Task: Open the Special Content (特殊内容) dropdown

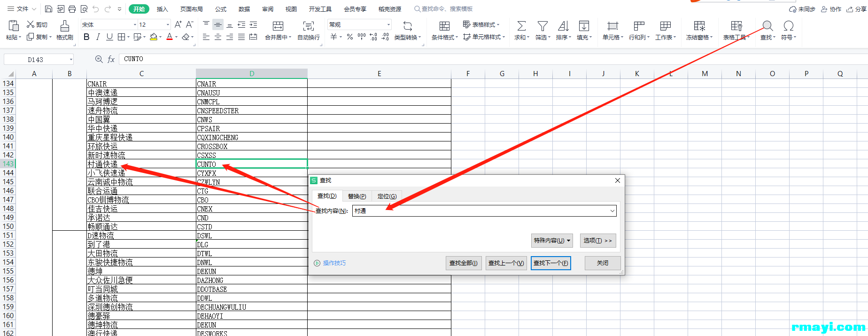Action: [x=552, y=241]
